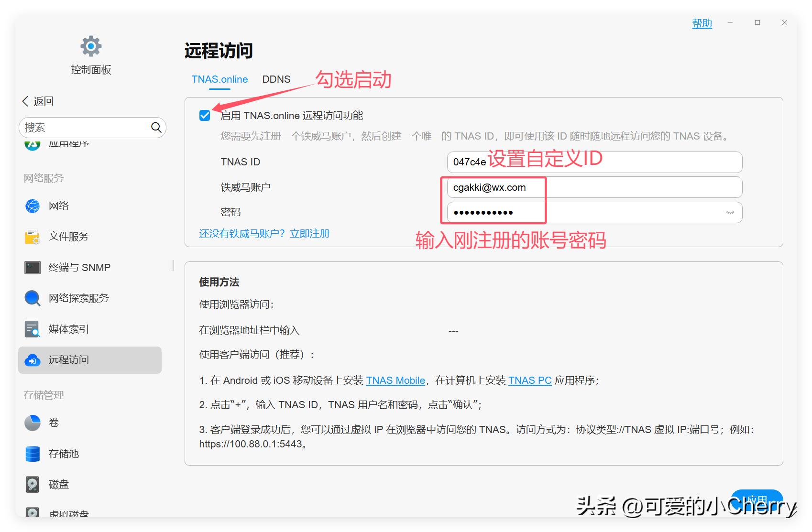Click the 立即注册 register account link

(310, 234)
